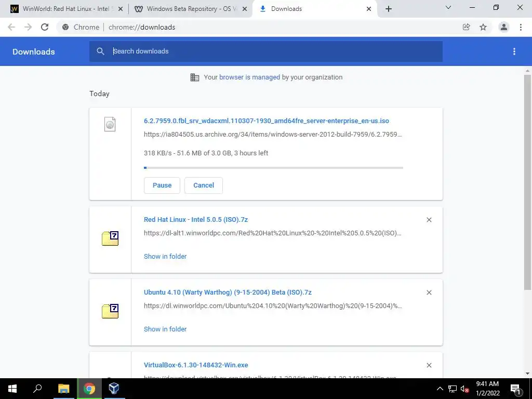532x399 pixels.
Task: Close the Downloads tab
Action: click(369, 9)
